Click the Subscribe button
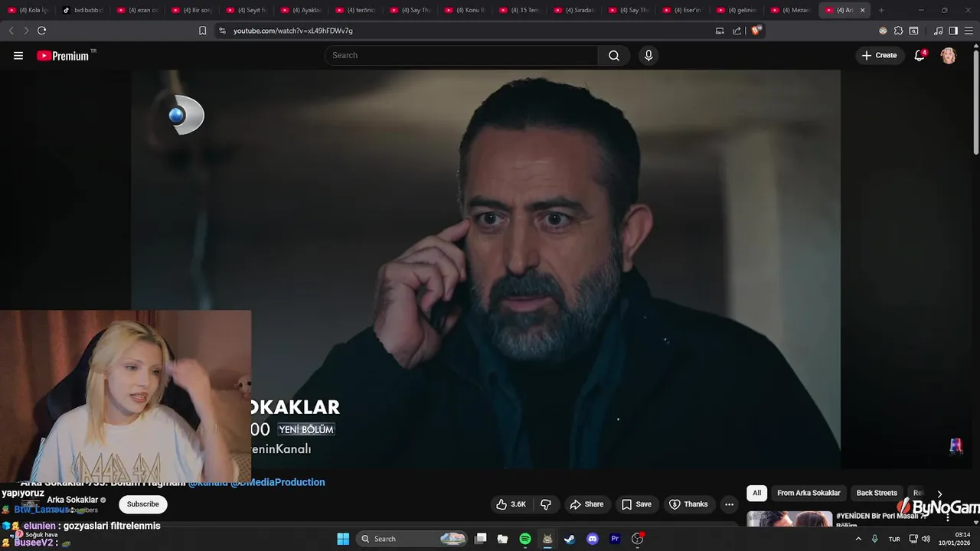The image size is (980, 551). coord(143,504)
